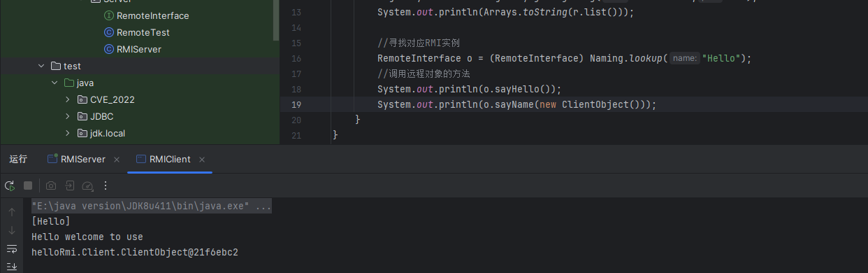Click the RemoteTest class icon
The image size is (868, 273).
(x=108, y=32)
